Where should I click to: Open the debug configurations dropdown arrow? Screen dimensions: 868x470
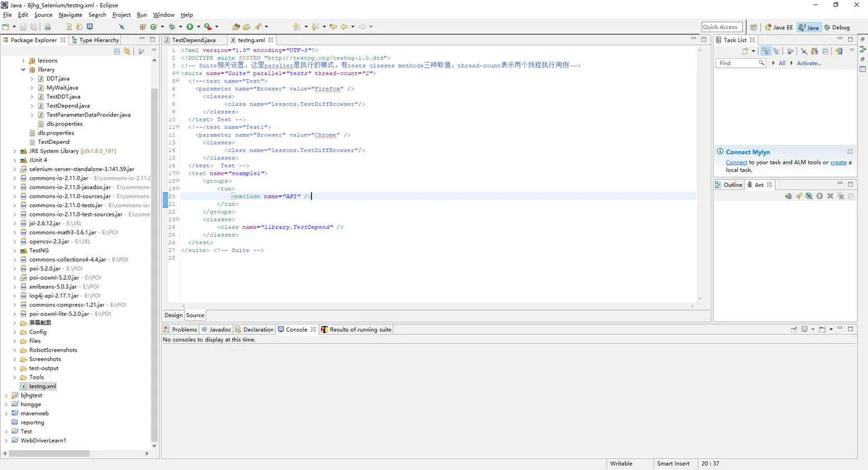click(180, 27)
